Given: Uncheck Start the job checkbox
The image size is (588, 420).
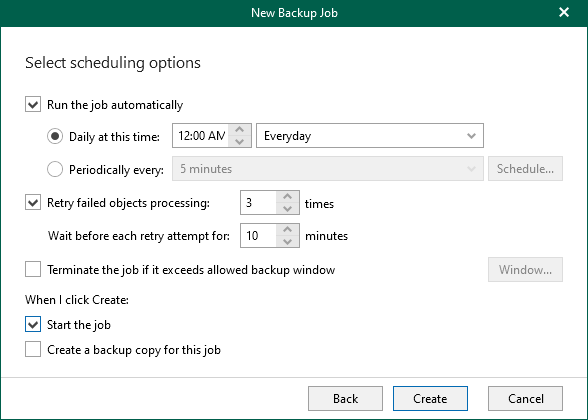Looking at the screenshot, I should pyautogui.click(x=33, y=324).
